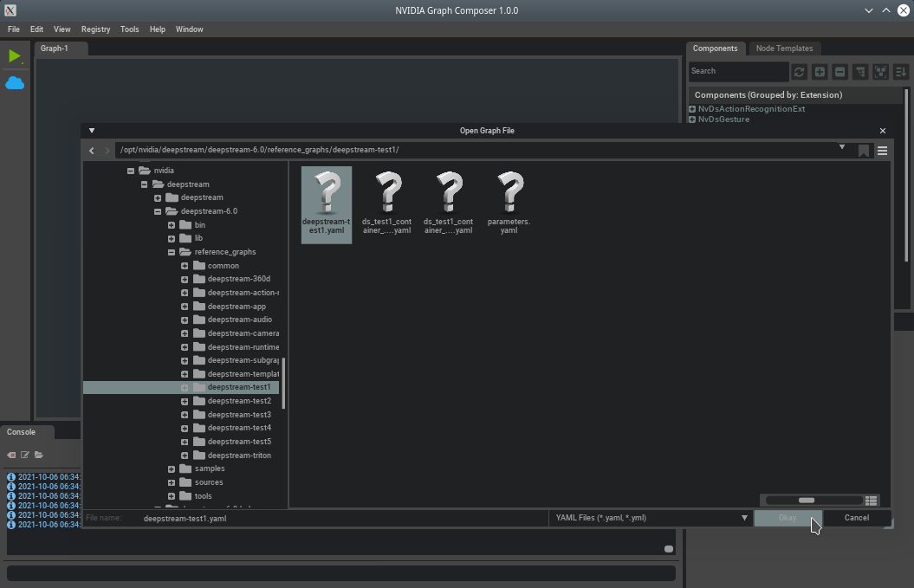This screenshot has height=588, width=914.
Task: Expand the deepstream-test2 folder
Action: (185, 401)
